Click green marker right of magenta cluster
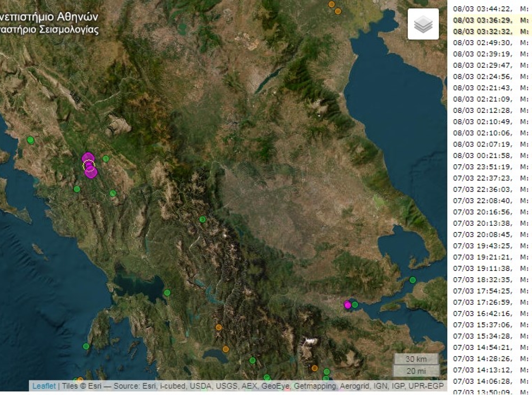 106,159
